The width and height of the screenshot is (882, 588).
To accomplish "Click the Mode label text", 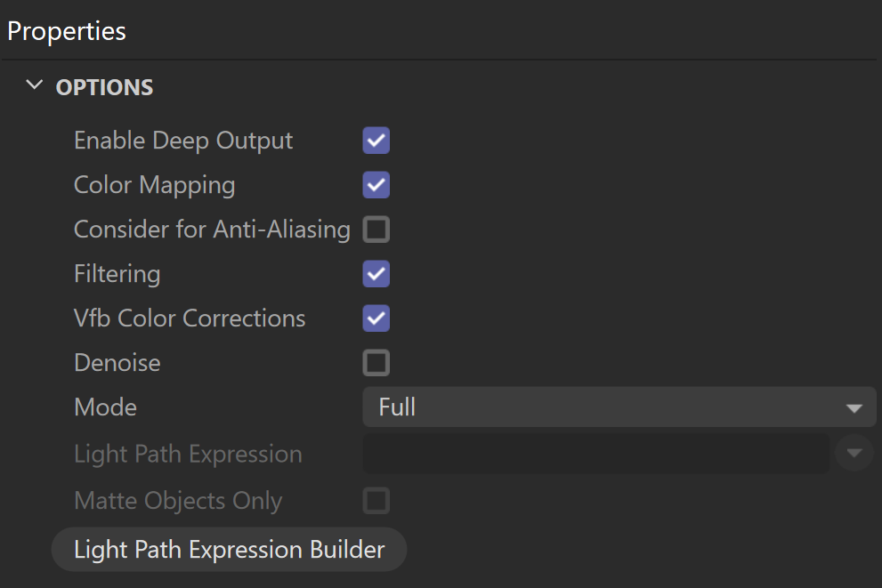I will point(105,407).
